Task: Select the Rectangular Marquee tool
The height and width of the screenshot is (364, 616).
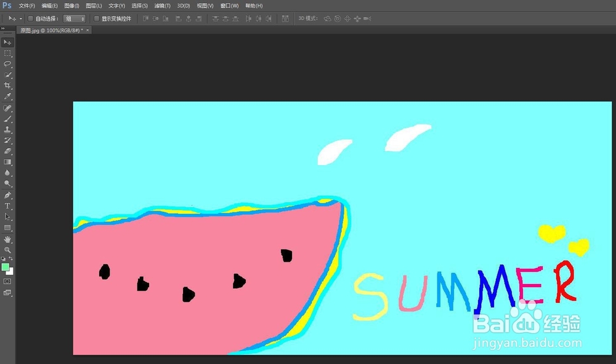Action: (x=7, y=53)
